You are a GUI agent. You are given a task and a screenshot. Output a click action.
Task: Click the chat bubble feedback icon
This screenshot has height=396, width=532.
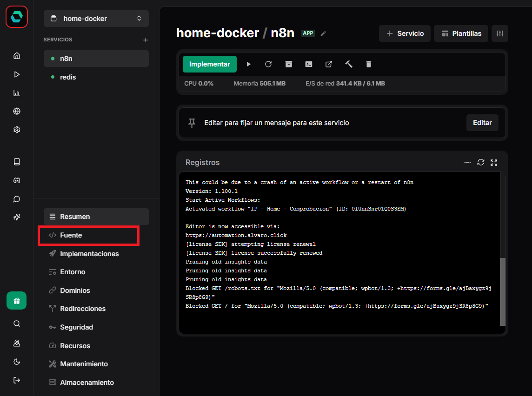[x=17, y=199]
